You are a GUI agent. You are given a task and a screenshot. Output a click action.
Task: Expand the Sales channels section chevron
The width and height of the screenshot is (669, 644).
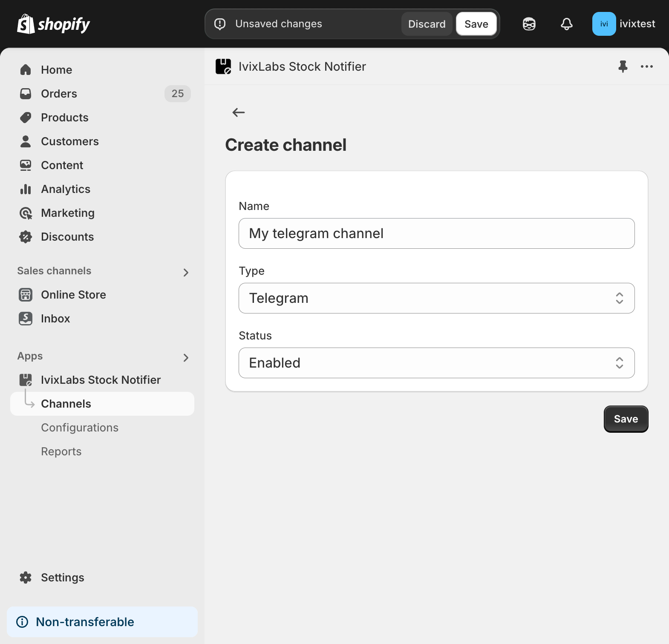pyautogui.click(x=186, y=273)
